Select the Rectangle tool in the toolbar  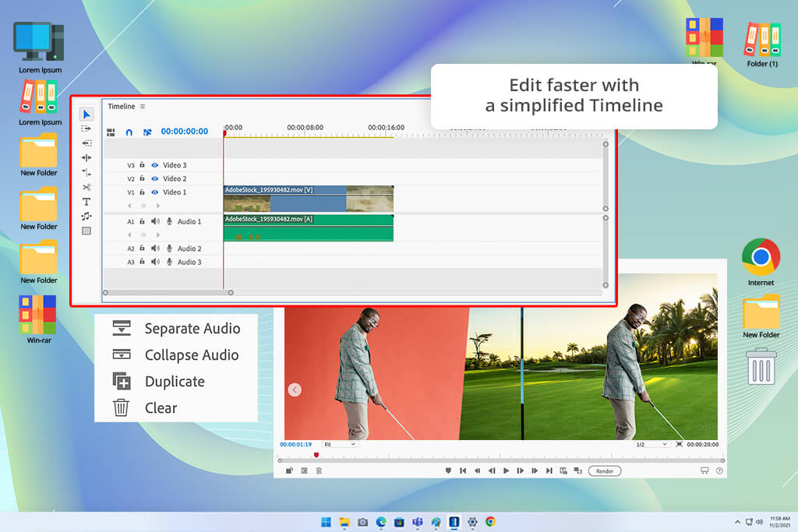coord(87,231)
